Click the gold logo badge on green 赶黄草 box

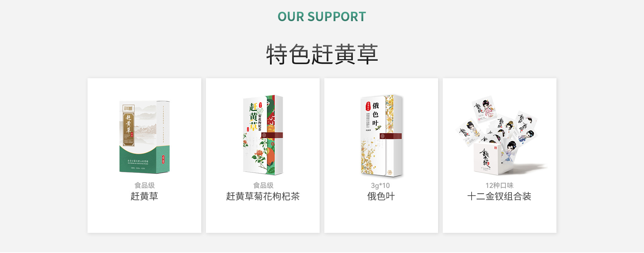[128, 108]
